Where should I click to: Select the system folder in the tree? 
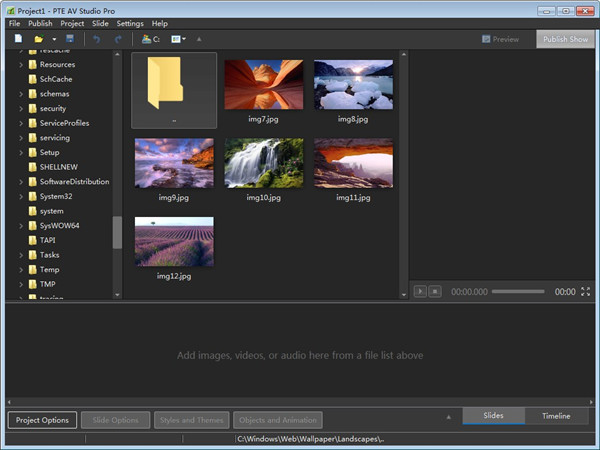pos(52,211)
